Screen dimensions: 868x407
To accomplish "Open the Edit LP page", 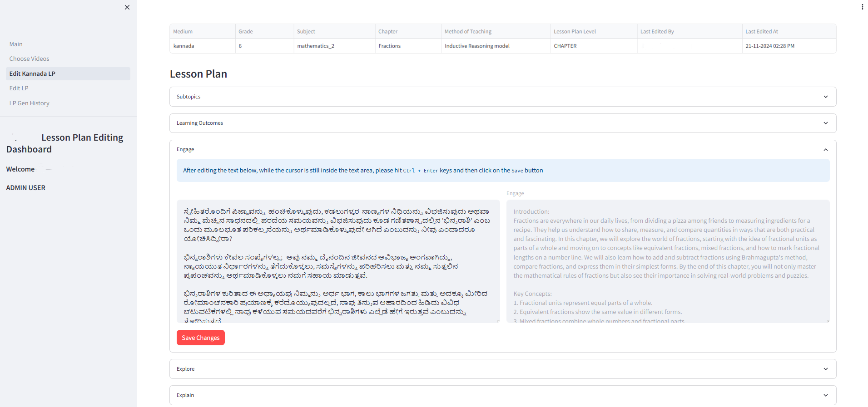I will click(x=19, y=88).
